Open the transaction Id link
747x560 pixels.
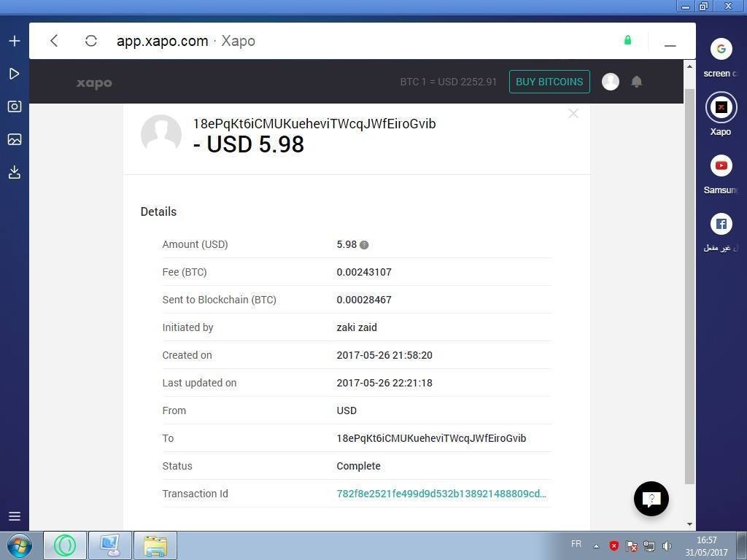(441, 494)
